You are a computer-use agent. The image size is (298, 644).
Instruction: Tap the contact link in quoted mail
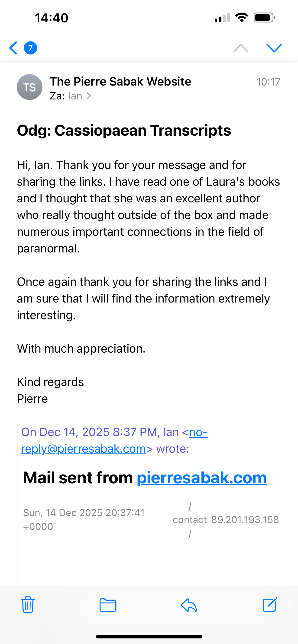190,520
